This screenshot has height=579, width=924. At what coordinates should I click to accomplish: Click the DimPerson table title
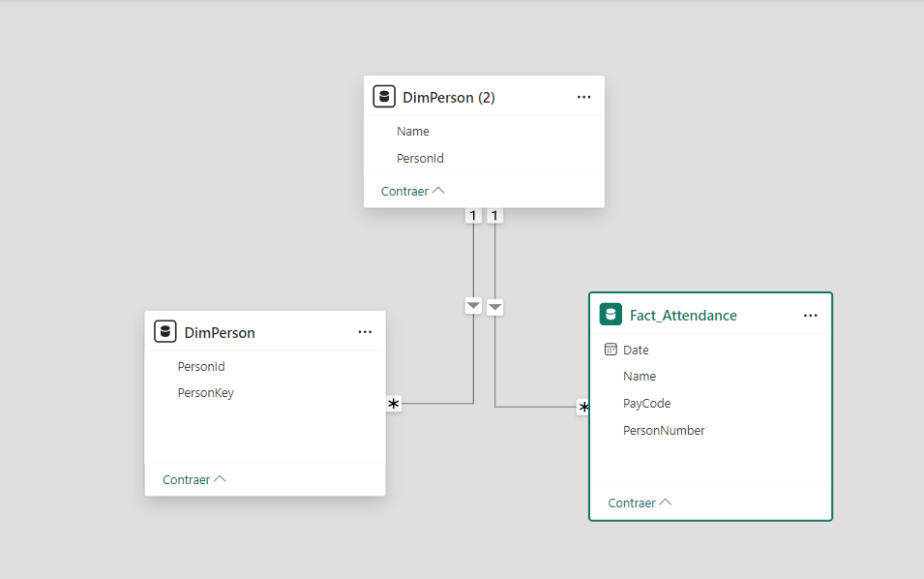pyautogui.click(x=220, y=332)
